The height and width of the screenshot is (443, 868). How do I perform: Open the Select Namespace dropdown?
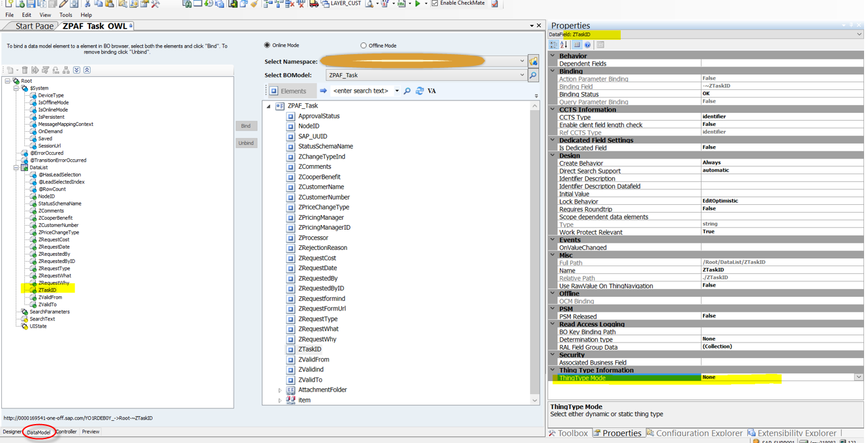click(x=521, y=61)
